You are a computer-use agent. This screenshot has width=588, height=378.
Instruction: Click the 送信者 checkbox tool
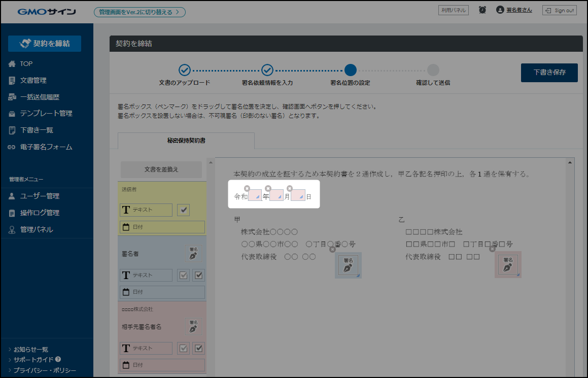tap(183, 210)
